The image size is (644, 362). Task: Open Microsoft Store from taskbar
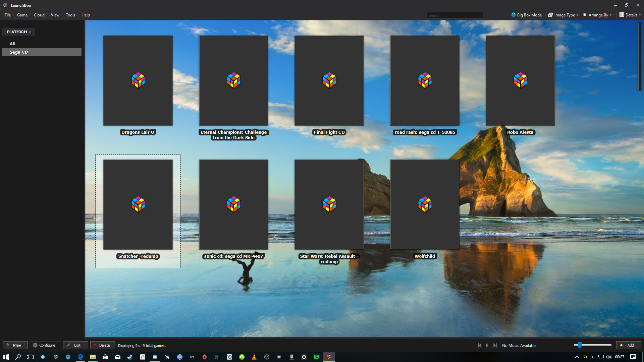pos(105,357)
